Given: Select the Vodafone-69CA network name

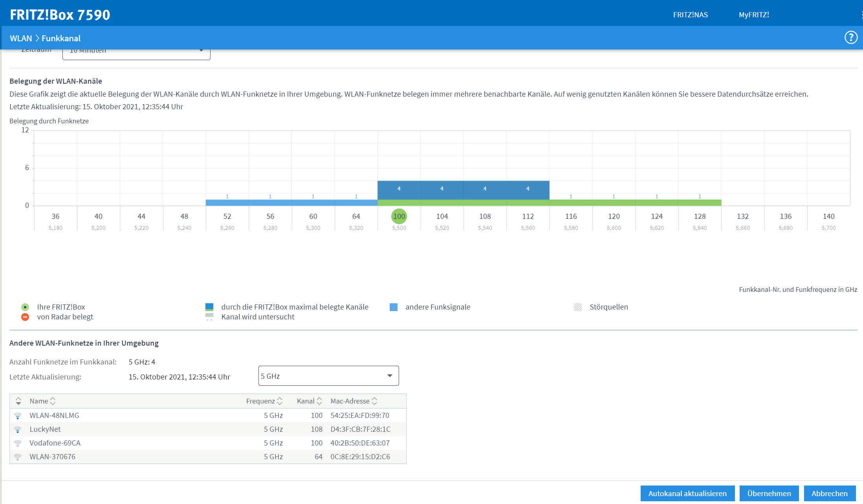Looking at the screenshot, I should 55,443.
